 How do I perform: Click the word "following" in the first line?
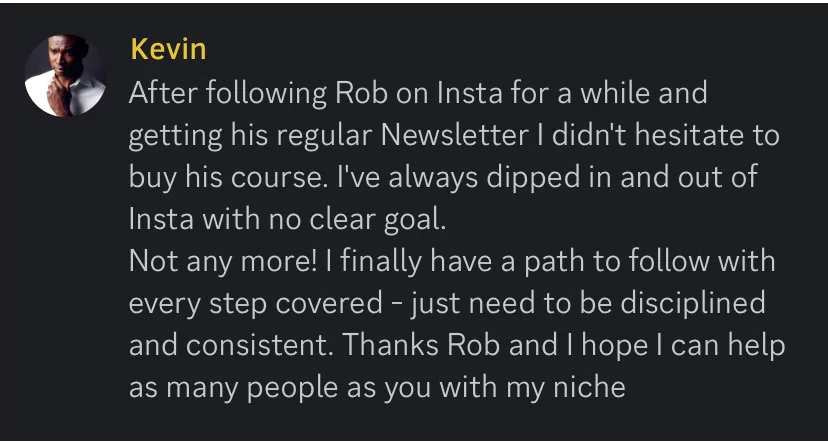click(256, 93)
